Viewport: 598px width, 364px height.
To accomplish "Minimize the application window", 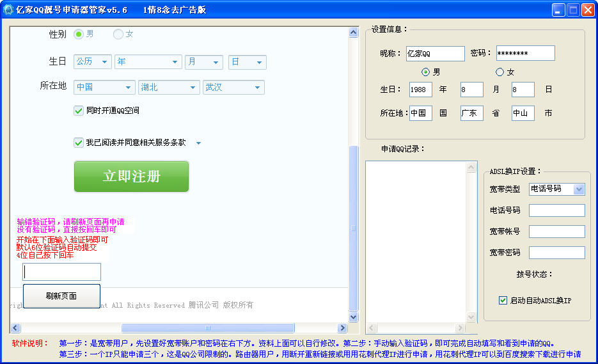I will pos(558,10).
